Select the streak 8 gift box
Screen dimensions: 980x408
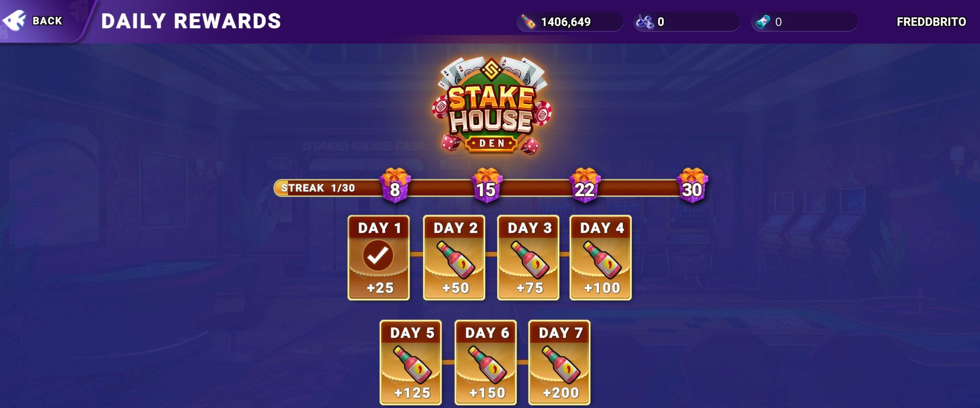point(395,185)
